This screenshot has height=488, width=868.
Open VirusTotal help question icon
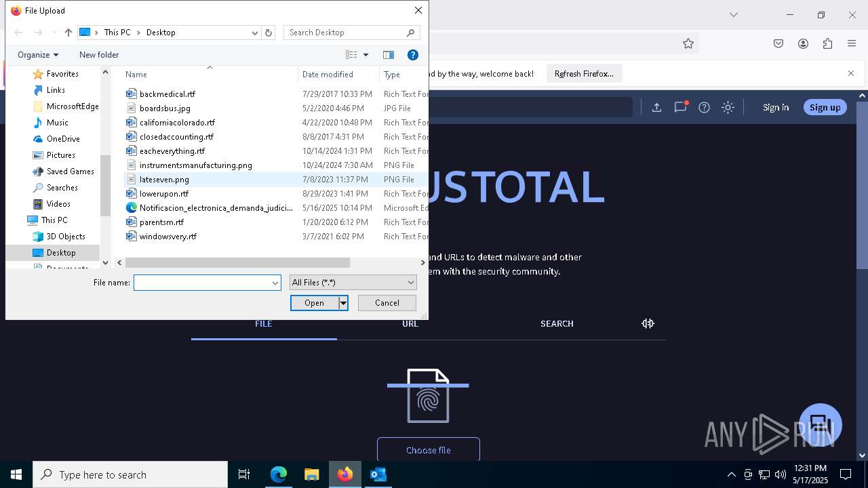(x=705, y=107)
